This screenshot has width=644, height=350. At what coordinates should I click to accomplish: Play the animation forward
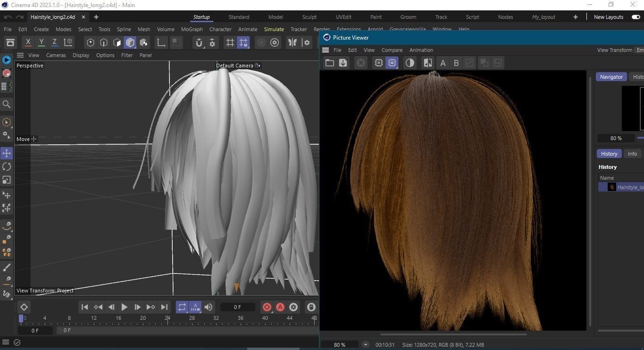[125, 307]
